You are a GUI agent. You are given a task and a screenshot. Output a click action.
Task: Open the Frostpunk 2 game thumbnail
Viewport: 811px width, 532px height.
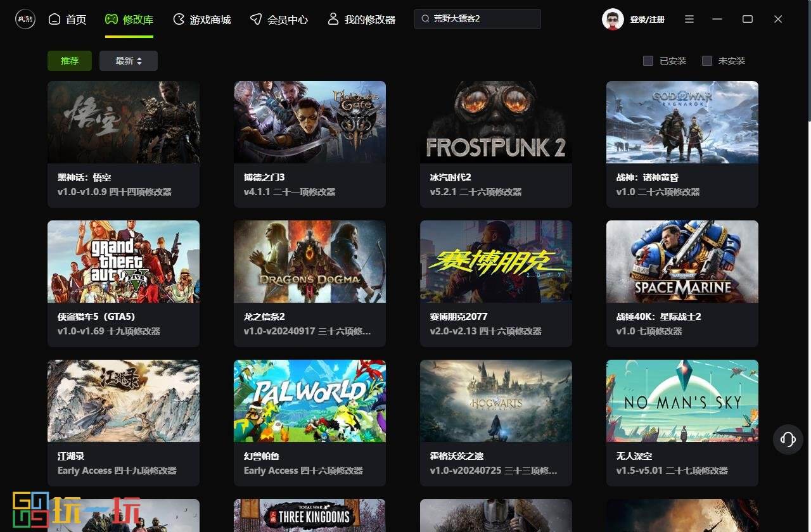496,122
